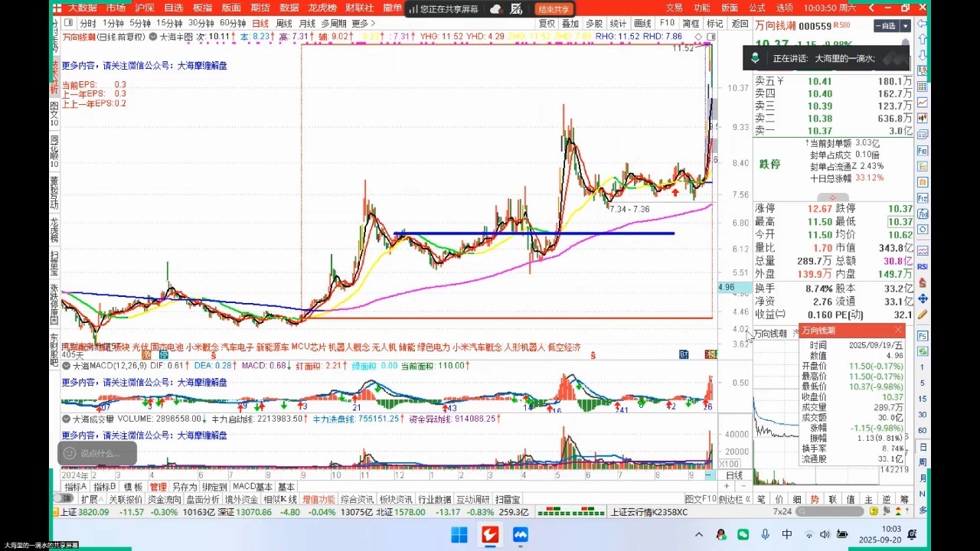Open the Tencent Meeting taskbar icon

[521, 534]
